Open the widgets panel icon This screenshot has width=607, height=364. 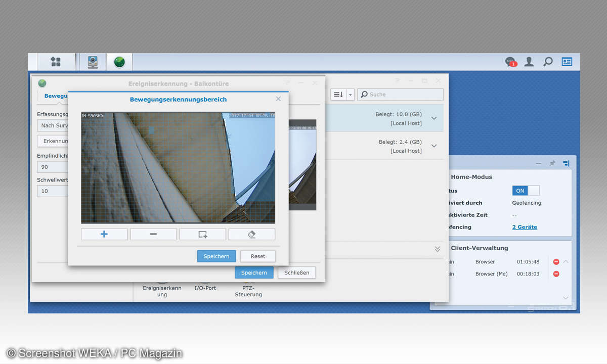pyautogui.click(x=567, y=62)
